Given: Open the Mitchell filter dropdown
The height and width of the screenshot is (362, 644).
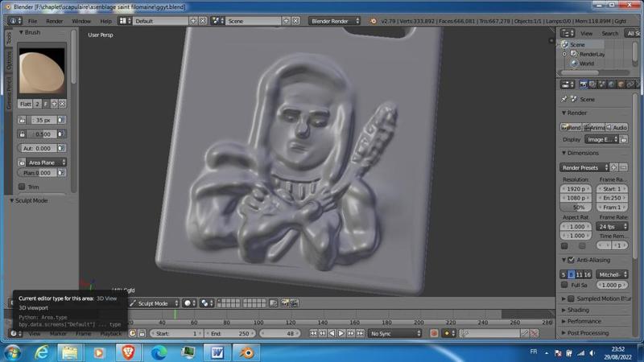Looking at the screenshot, I should pyautogui.click(x=612, y=274).
